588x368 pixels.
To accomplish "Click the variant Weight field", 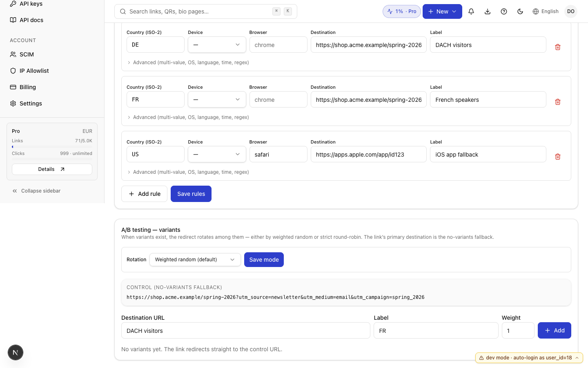I will [518, 330].
